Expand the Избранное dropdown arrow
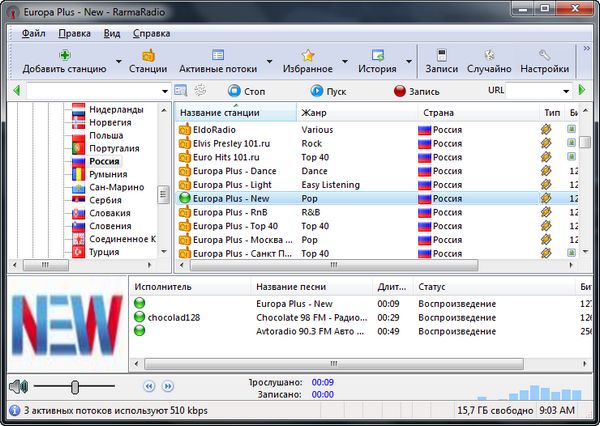The width and height of the screenshot is (600, 426). tap(345, 62)
